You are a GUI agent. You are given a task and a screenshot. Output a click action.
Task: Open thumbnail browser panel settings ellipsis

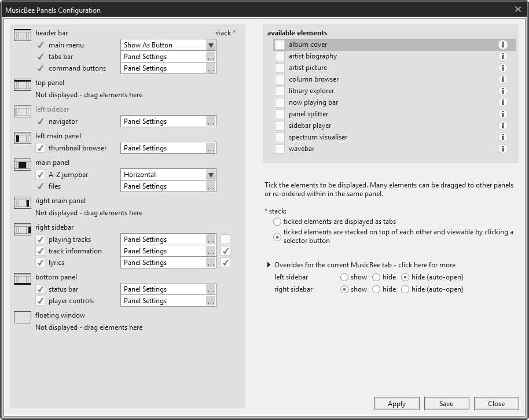pyautogui.click(x=211, y=148)
